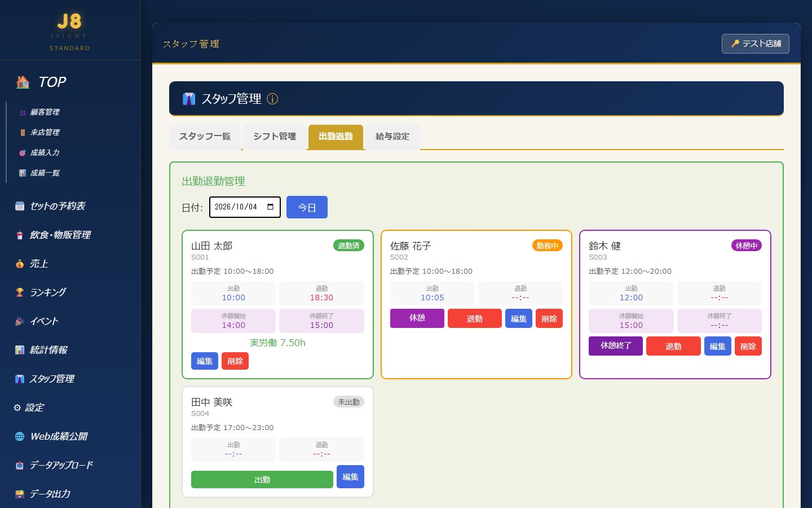Click the 顧客管理 sidebar icon

coord(23,112)
